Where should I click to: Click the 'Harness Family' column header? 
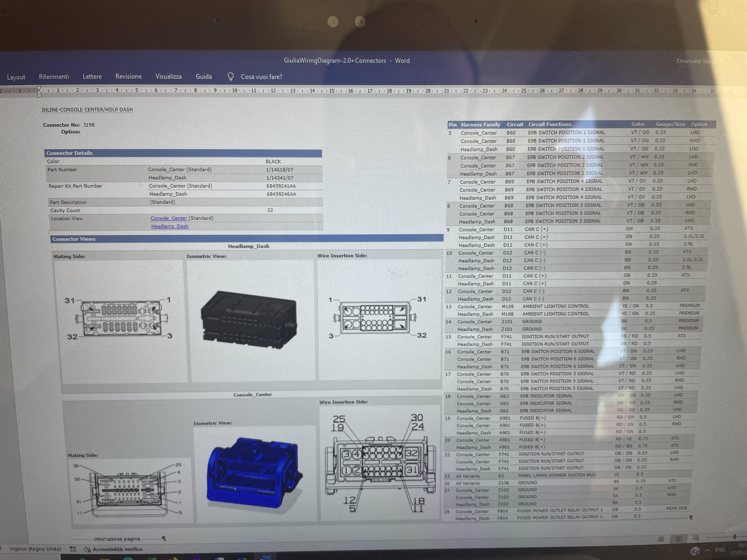481,125
